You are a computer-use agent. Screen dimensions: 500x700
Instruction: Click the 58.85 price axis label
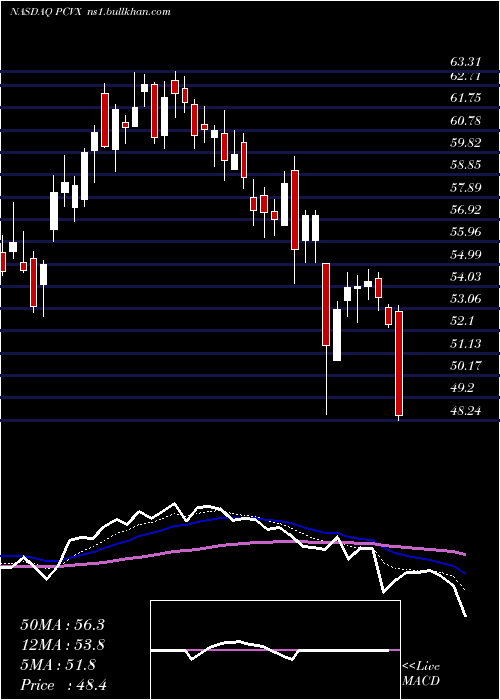coord(466,165)
